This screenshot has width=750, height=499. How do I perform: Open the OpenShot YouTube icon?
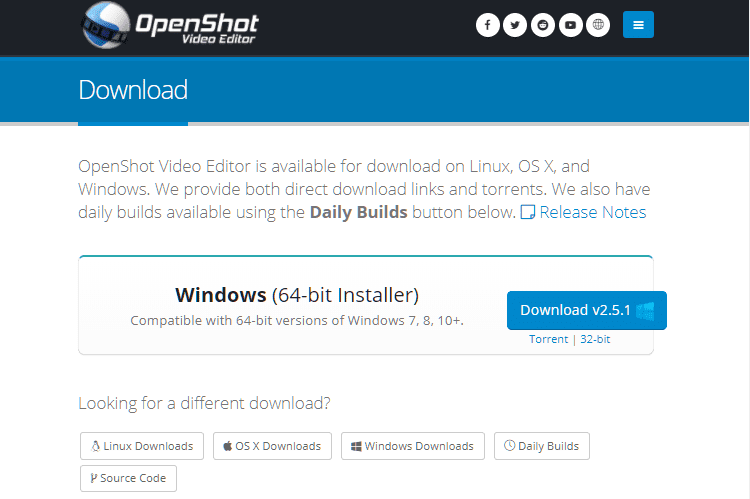click(x=571, y=25)
